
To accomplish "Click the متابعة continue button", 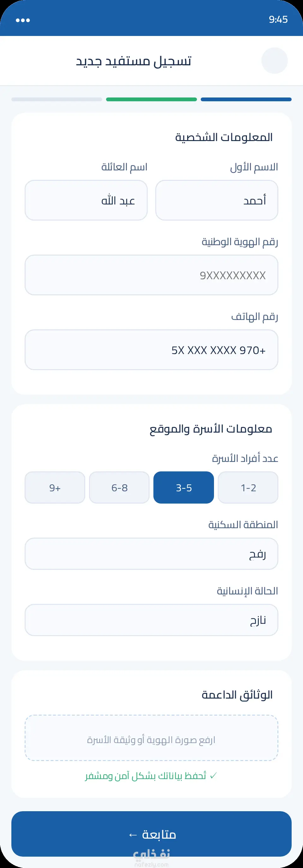I will [x=151, y=834].
